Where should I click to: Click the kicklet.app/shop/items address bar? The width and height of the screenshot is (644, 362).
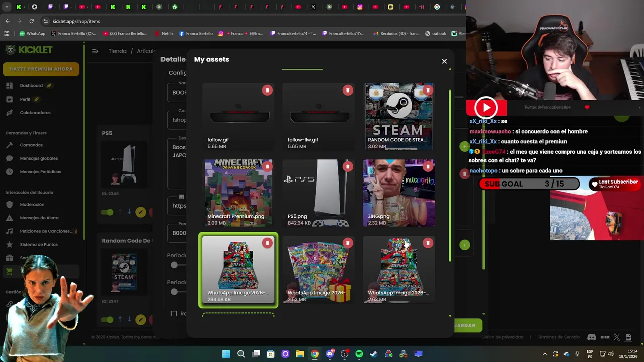tap(252, 21)
